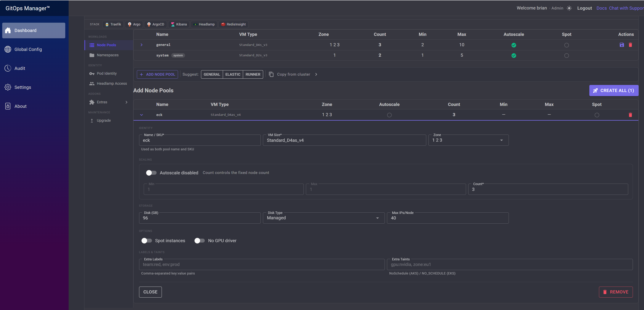644x310 pixels.
Task: Open the Dashboard home icon
Action: tap(8, 30)
